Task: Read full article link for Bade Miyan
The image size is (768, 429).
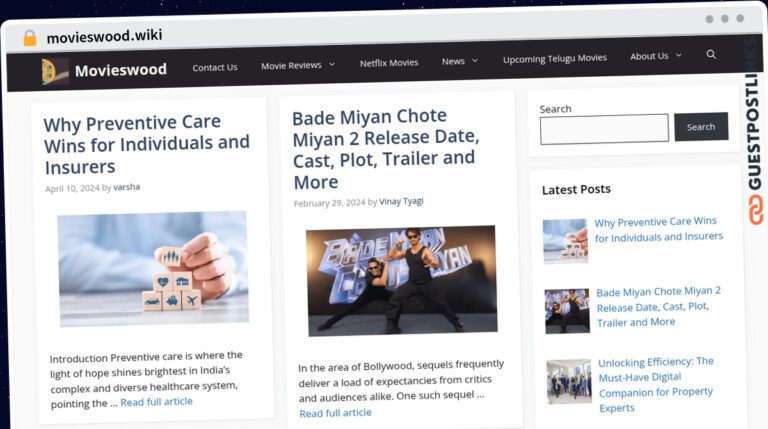Action: tap(336, 413)
